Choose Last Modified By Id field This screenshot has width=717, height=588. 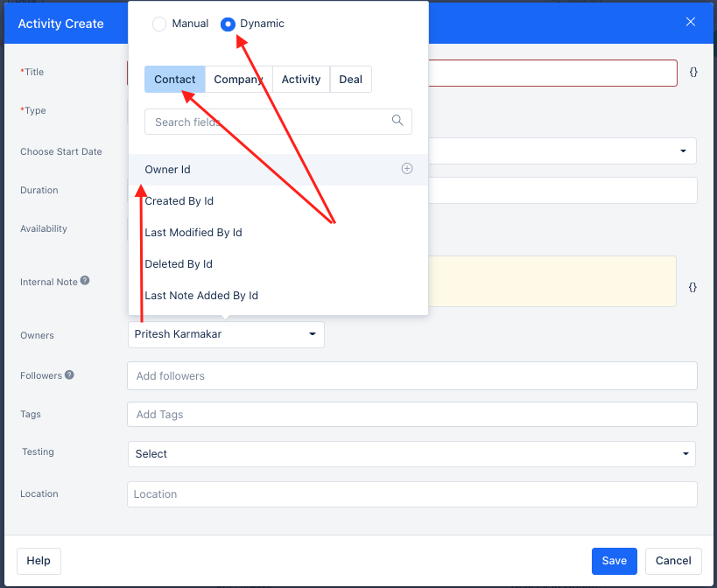278,233
